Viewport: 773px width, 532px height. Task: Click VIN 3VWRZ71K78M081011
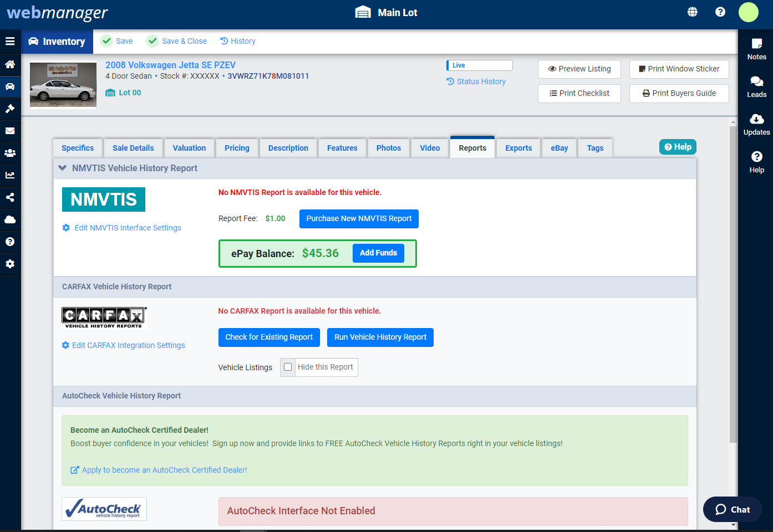click(x=268, y=76)
